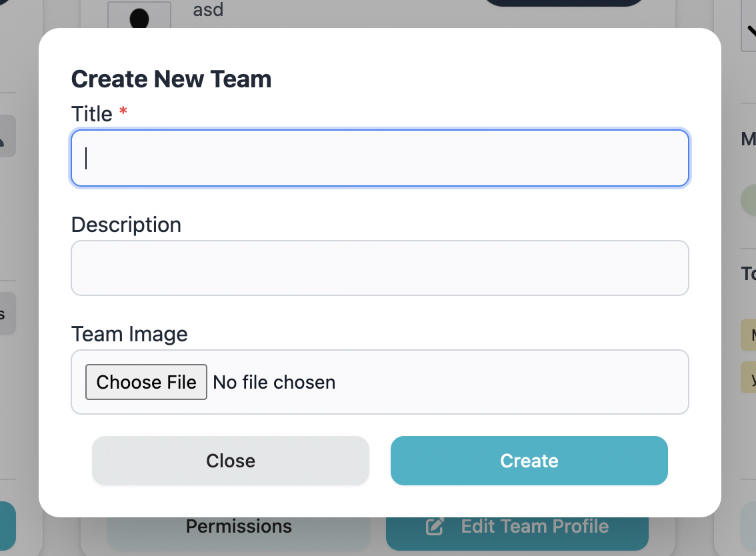The width and height of the screenshot is (756, 556).
Task: Click into the Description field
Action: (380, 268)
